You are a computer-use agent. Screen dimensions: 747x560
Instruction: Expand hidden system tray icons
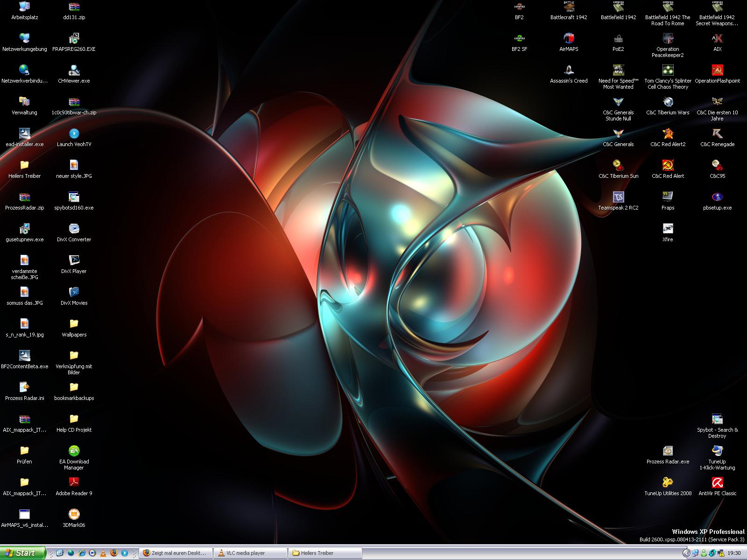(686, 553)
